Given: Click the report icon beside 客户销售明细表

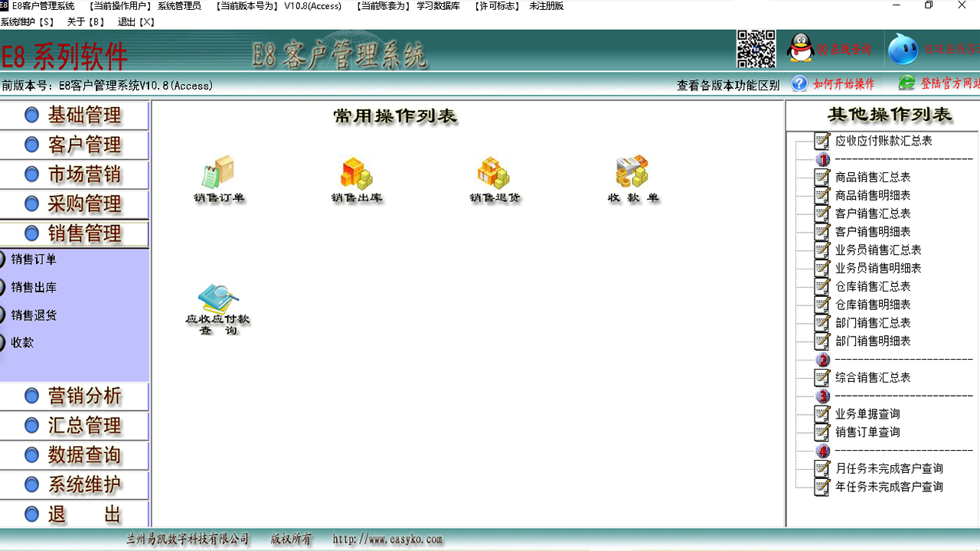Looking at the screenshot, I should pyautogui.click(x=822, y=232).
